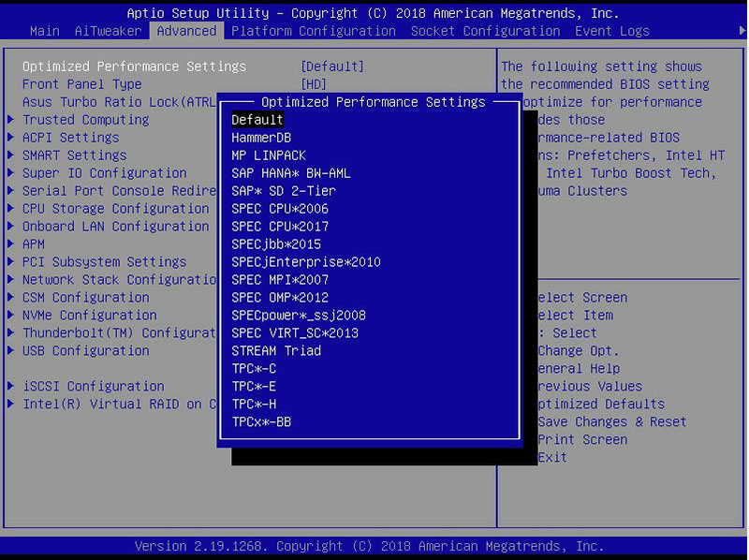Open Serial Port Console Redirection

click(119, 191)
